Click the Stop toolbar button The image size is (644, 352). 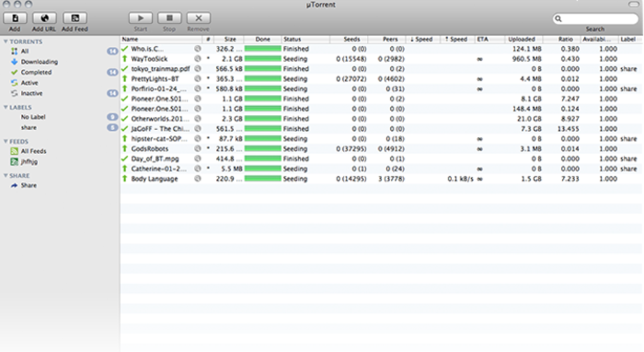coord(169,18)
